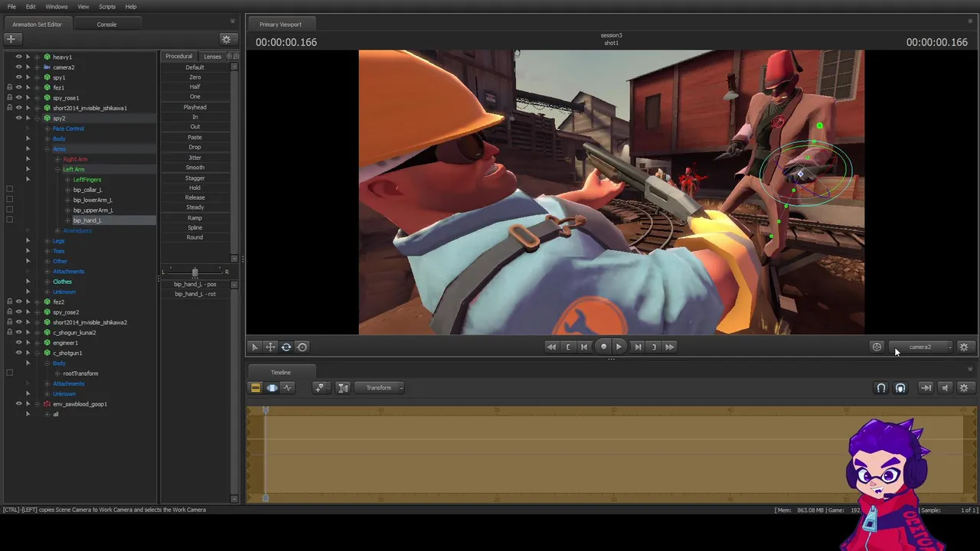This screenshot has width=980, height=551.
Task: Toggle the first snap magnet icon
Action: tap(881, 388)
